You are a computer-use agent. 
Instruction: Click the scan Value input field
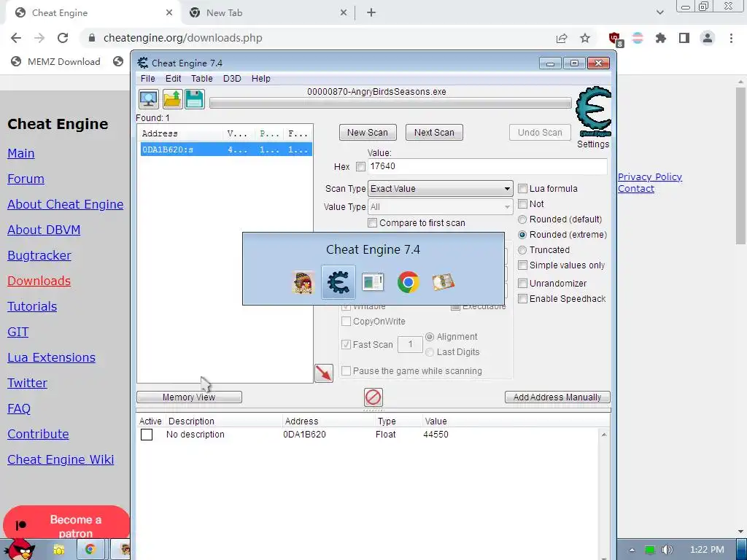[487, 166]
